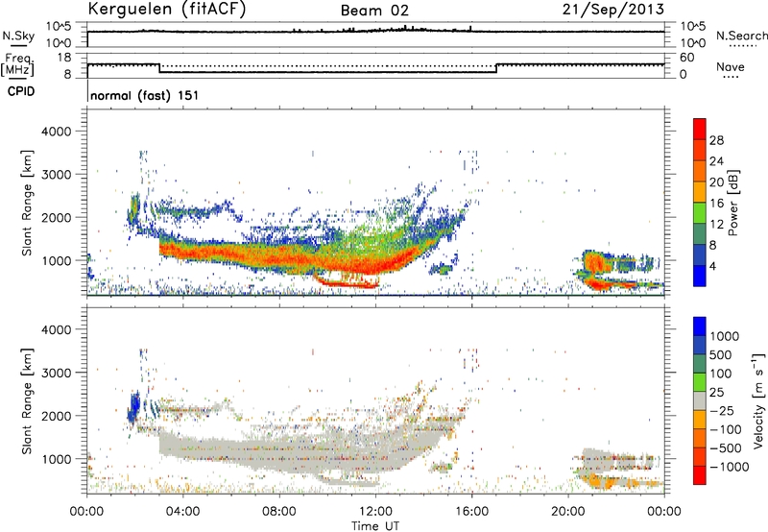The width and height of the screenshot is (768, 532).
Task: Click the "08:00" time tick label
Action: coord(278,512)
